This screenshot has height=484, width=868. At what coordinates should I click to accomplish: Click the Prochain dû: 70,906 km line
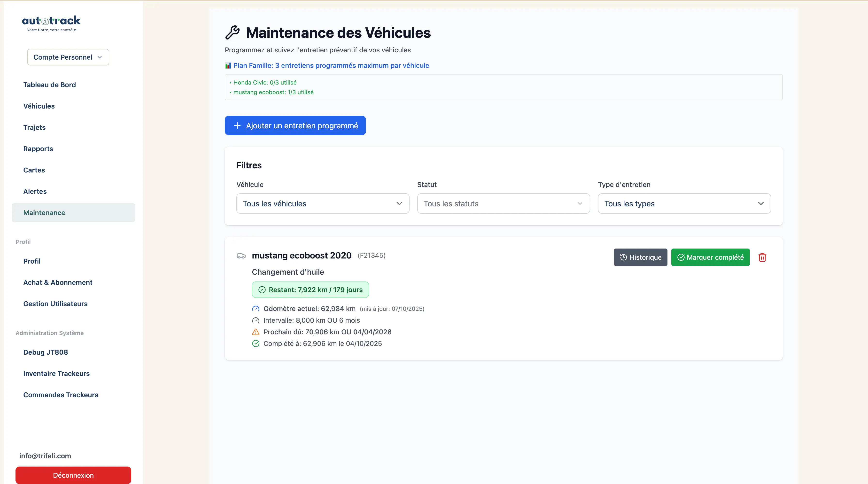pyautogui.click(x=327, y=332)
